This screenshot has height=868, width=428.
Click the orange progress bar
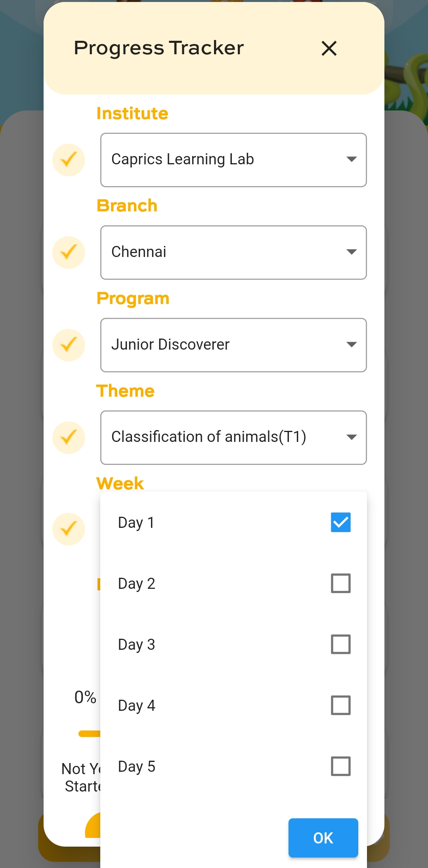click(90, 734)
